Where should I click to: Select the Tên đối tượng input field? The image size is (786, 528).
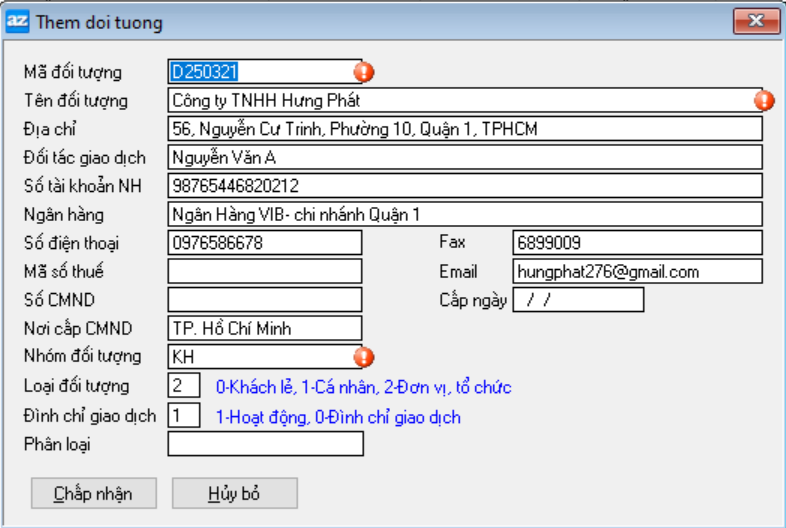click(x=460, y=100)
